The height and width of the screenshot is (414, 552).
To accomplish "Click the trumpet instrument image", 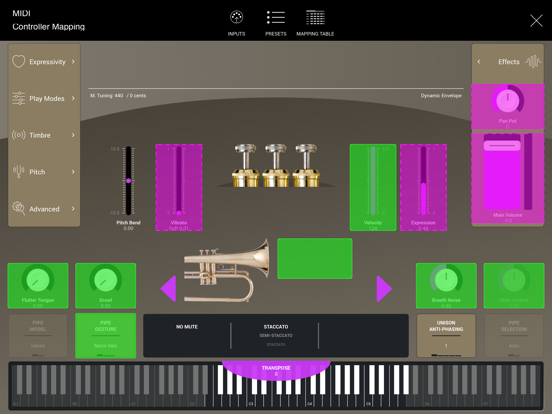I will pos(226,271).
